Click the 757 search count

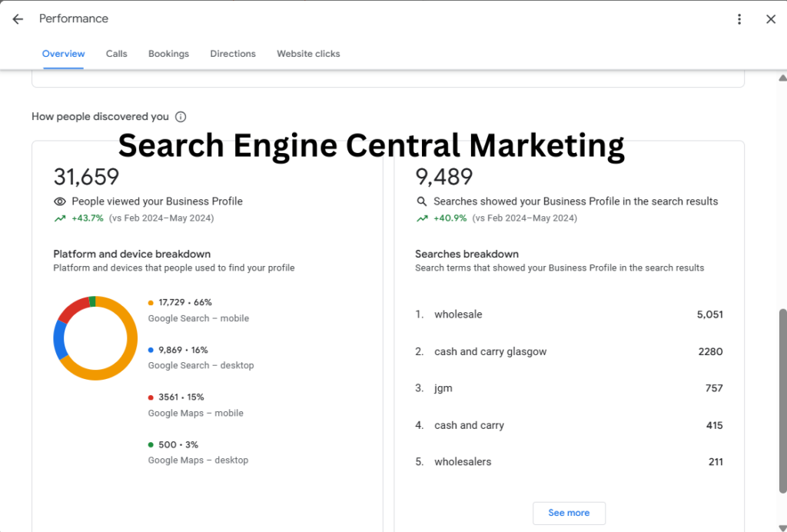pos(714,388)
